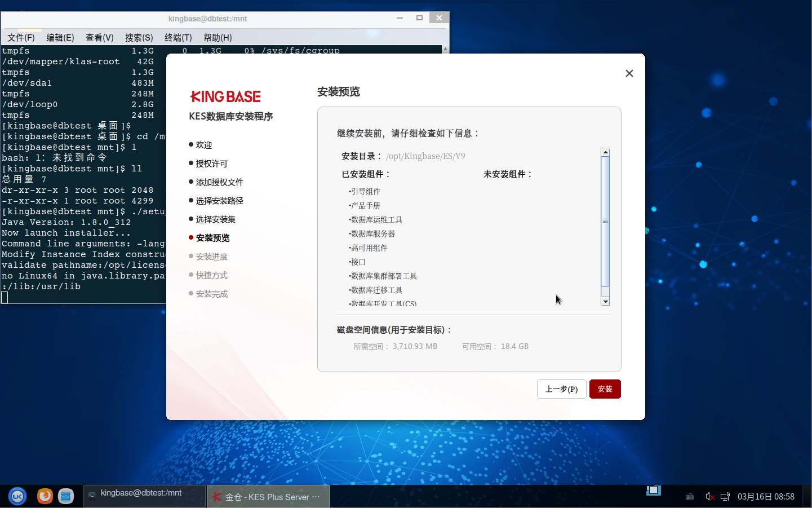The width and height of the screenshot is (812, 508).
Task: Maximize the terminal window
Action: (x=419, y=18)
